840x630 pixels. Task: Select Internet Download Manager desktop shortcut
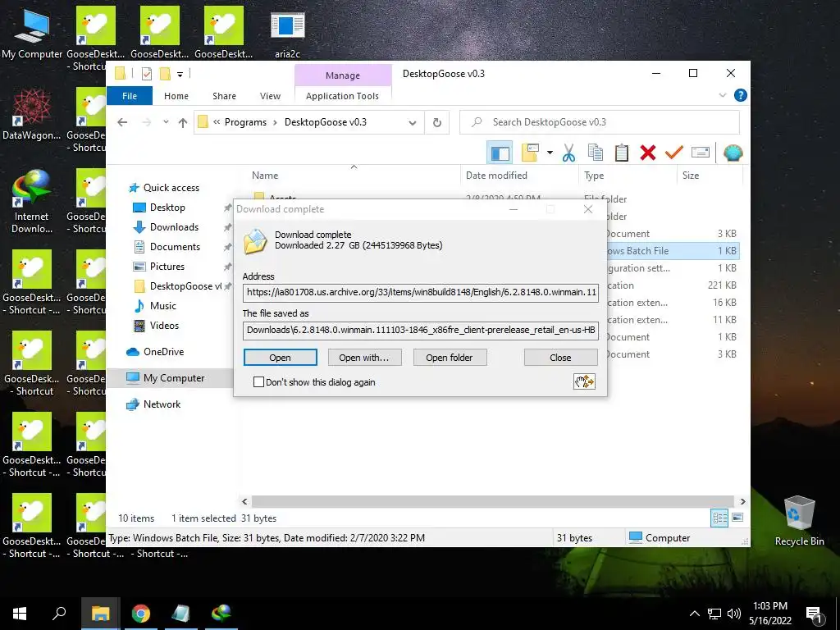point(32,202)
